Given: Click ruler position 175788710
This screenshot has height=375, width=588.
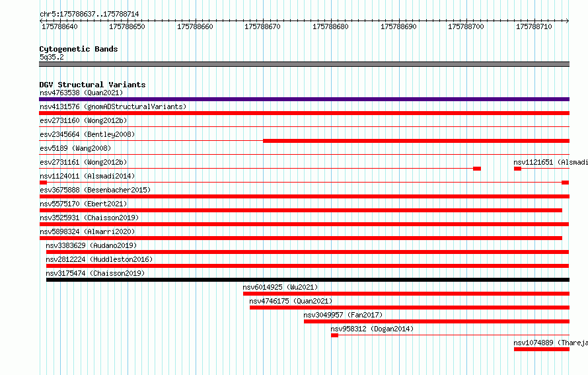Looking at the screenshot, I should (534, 26).
